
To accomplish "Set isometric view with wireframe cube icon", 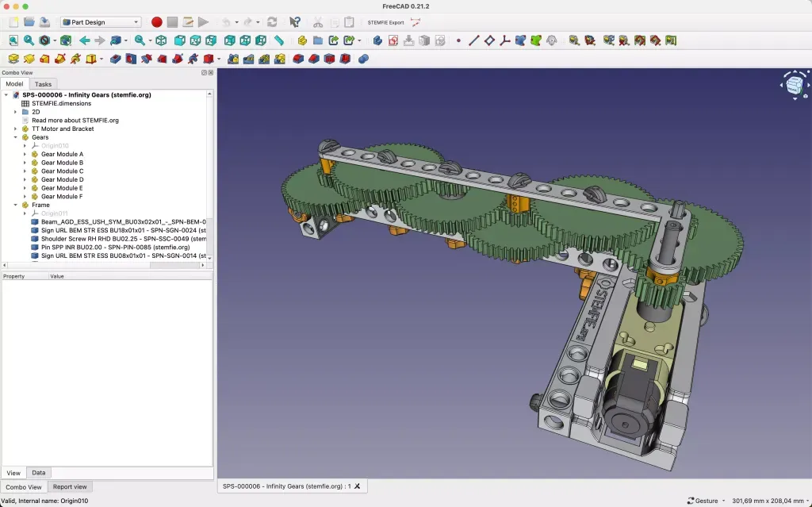I will [x=161, y=40].
